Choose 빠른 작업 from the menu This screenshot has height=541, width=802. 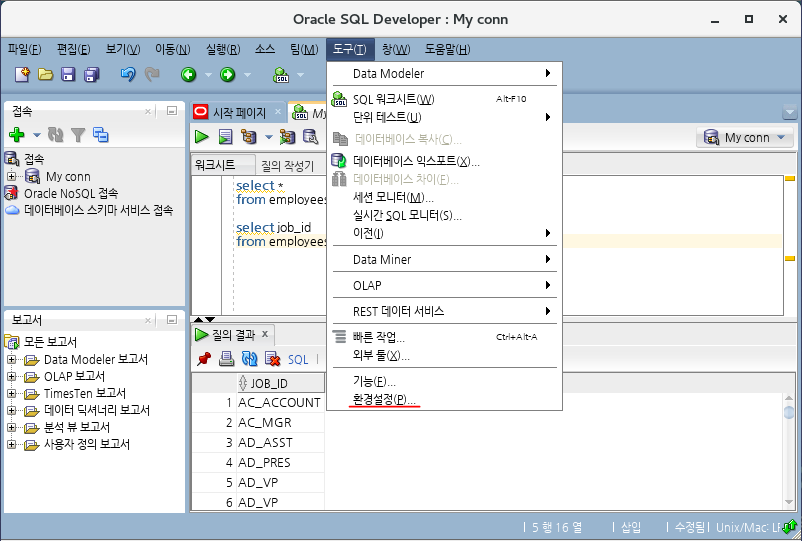pyautogui.click(x=444, y=337)
